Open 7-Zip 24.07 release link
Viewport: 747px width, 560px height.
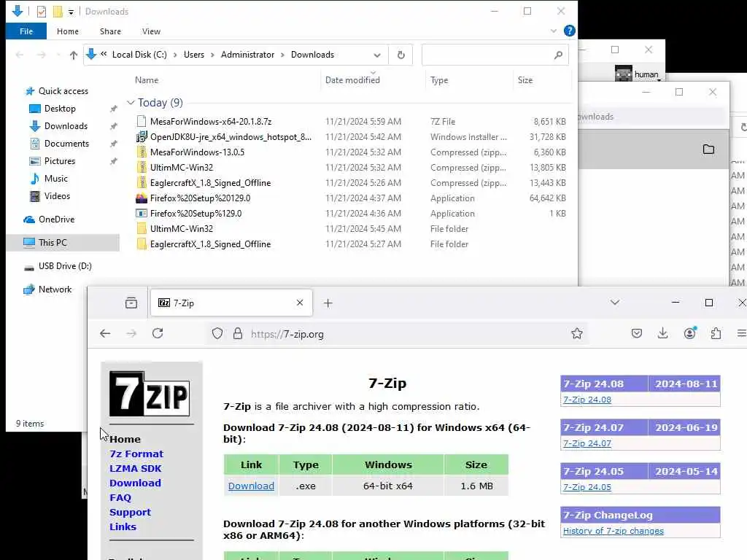tap(587, 443)
